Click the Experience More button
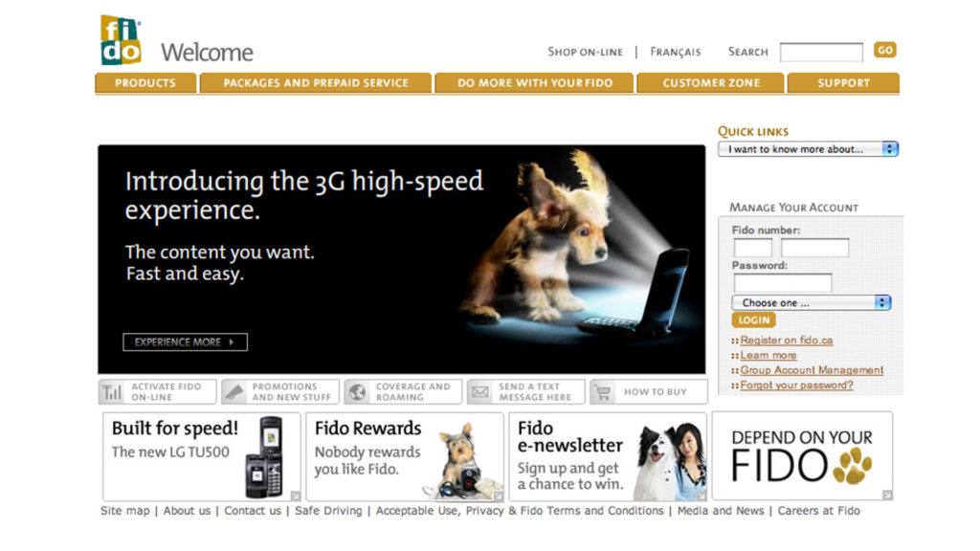Screen dimensions: 980x551 point(185,342)
